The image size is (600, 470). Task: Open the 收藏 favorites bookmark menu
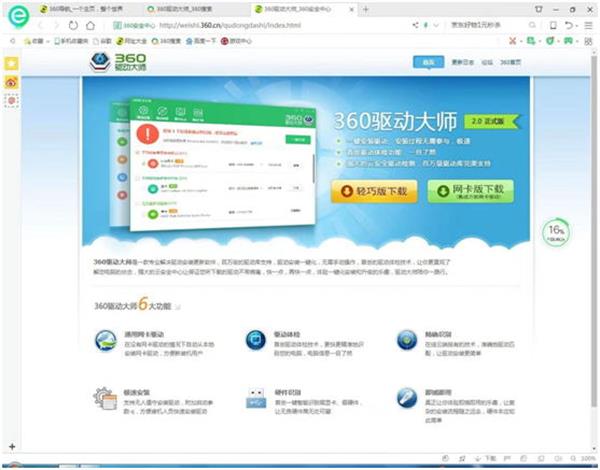tap(36, 41)
